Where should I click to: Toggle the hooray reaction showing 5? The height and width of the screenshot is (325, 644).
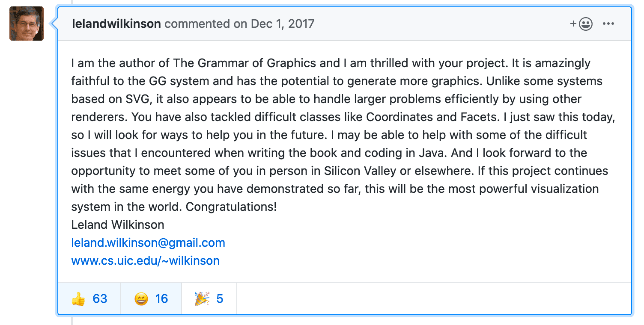point(209,298)
